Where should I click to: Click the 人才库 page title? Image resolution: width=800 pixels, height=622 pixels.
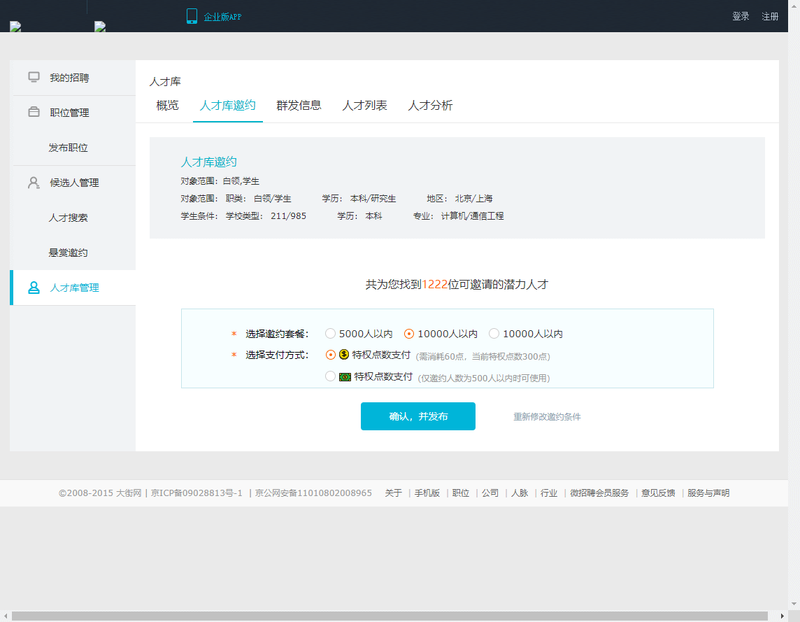(x=165, y=82)
